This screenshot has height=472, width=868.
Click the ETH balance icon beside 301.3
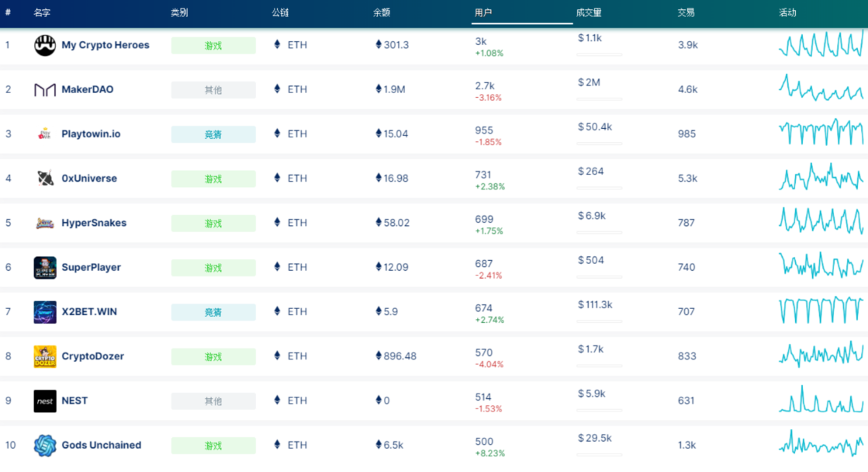(x=379, y=44)
